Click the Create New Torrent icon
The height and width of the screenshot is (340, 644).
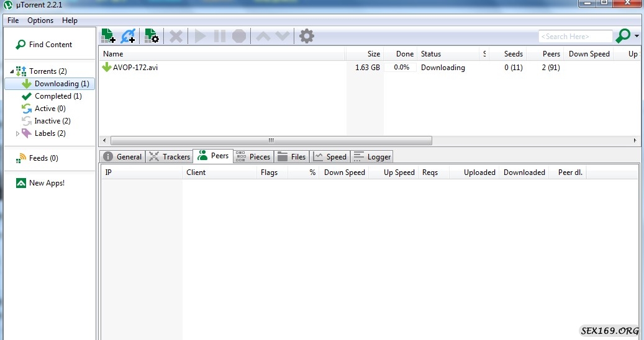coord(152,37)
